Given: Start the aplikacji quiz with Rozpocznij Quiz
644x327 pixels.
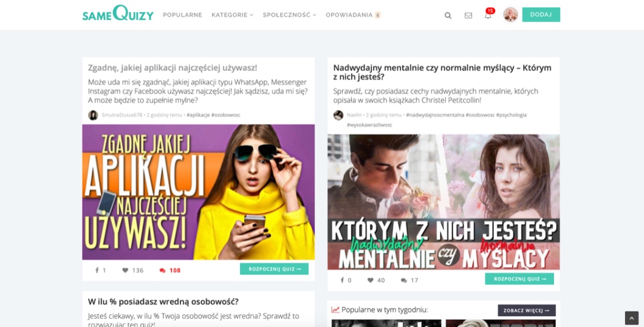Looking at the screenshot, I should coord(274,269).
